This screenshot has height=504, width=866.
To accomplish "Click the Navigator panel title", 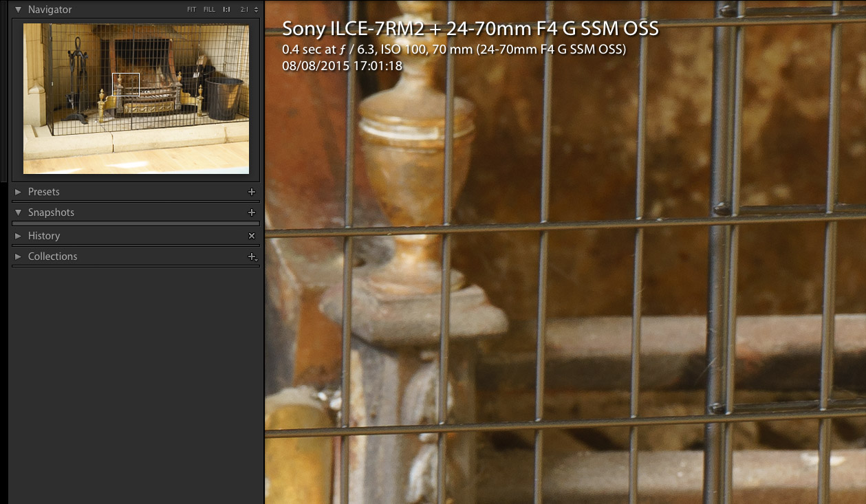I will [50, 10].
